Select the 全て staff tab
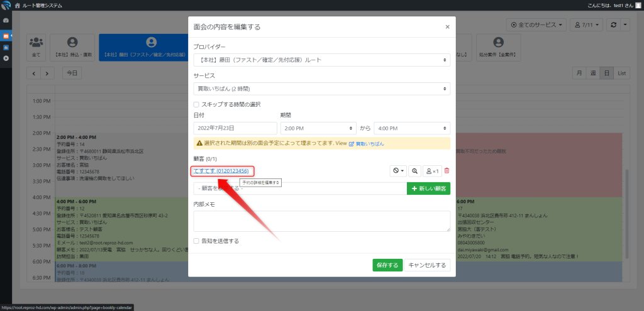The width and height of the screenshot is (644, 311). 36,47
